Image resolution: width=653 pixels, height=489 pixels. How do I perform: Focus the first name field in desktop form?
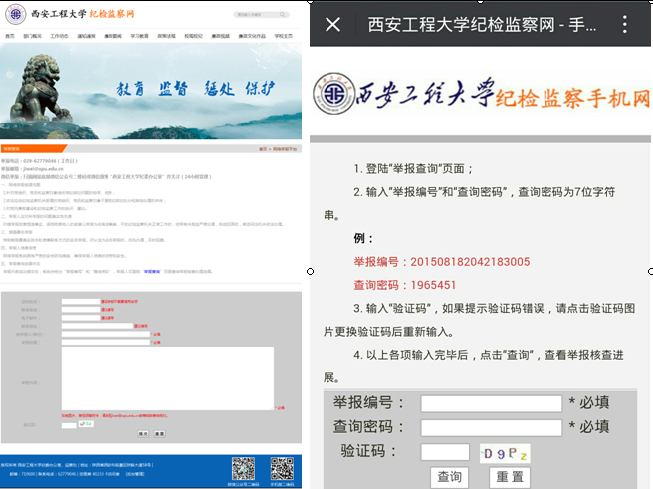[x=81, y=302]
